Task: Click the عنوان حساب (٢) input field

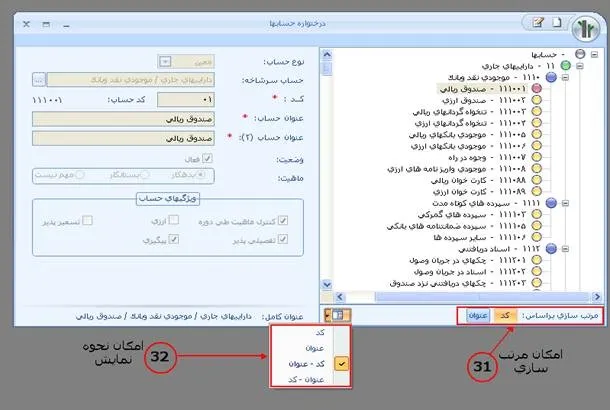Action: click(x=123, y=138)
